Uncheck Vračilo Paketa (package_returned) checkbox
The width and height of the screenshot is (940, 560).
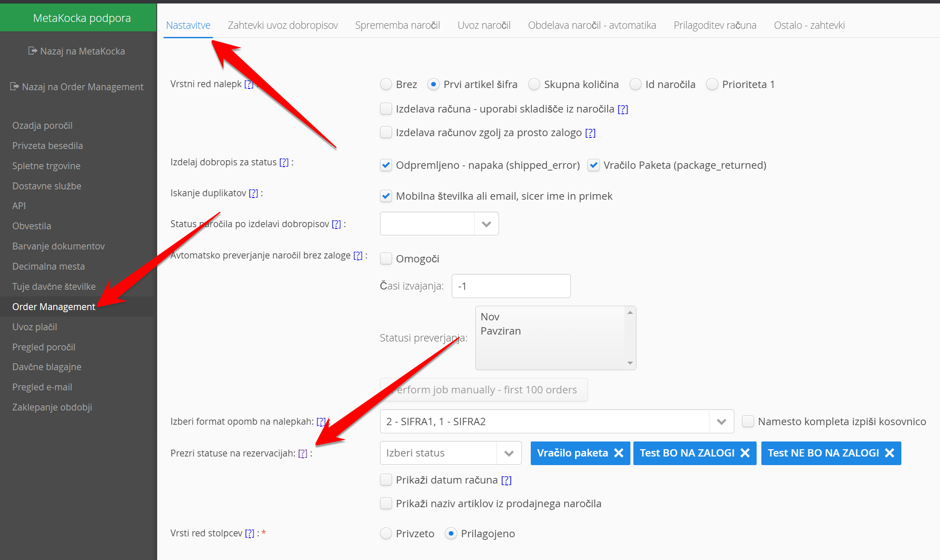[593, 165]
